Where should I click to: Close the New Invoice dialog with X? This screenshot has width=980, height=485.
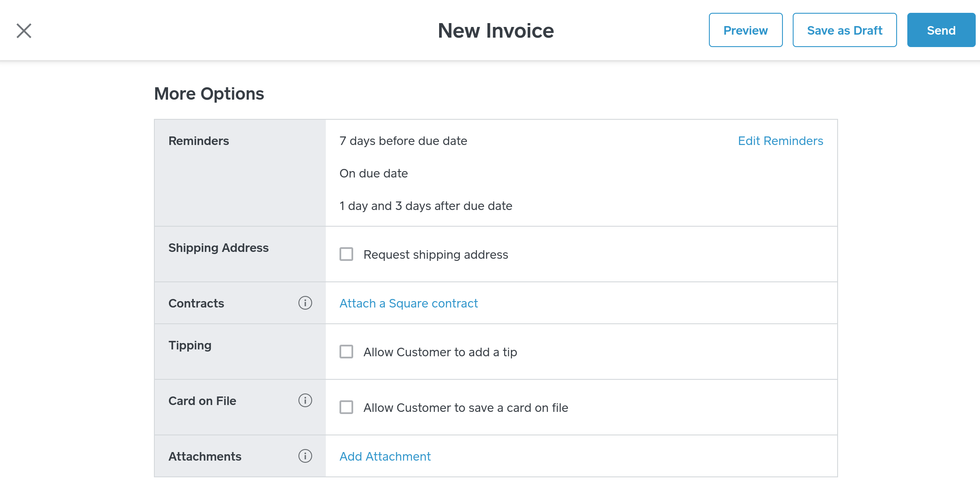[24, 31]
